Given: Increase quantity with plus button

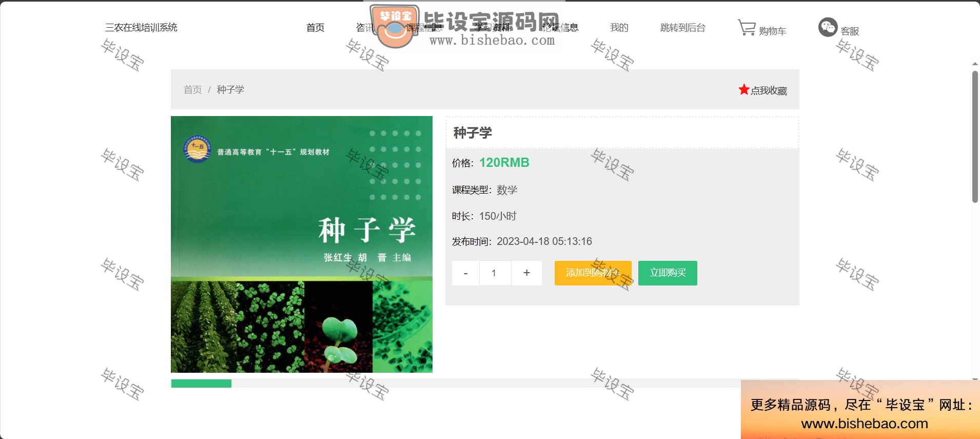Looking at the screenshot, I should [x=526, y=273].
